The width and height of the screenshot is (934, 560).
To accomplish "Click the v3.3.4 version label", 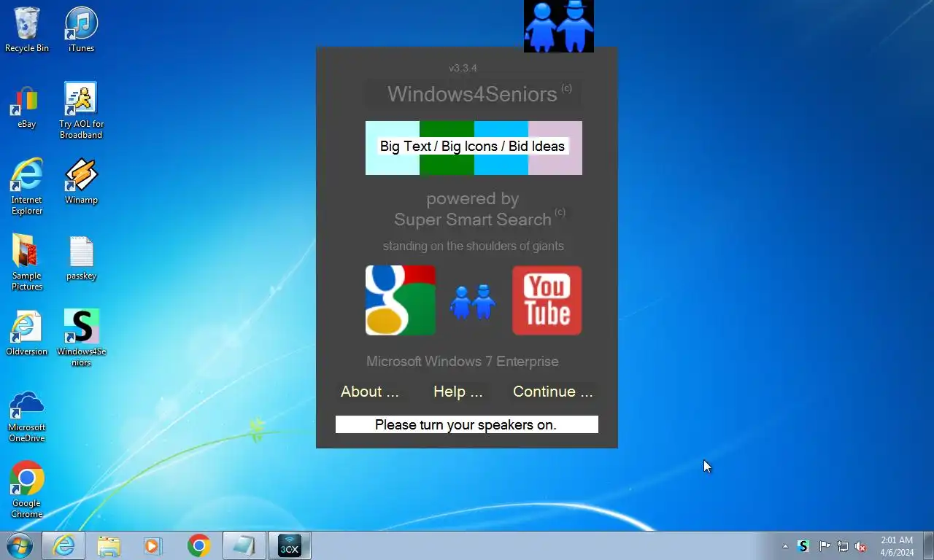I will click(463, 68).
